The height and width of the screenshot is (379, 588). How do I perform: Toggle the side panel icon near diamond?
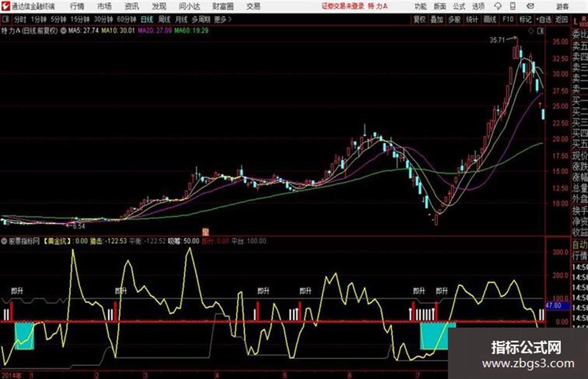tap(540, 31)
